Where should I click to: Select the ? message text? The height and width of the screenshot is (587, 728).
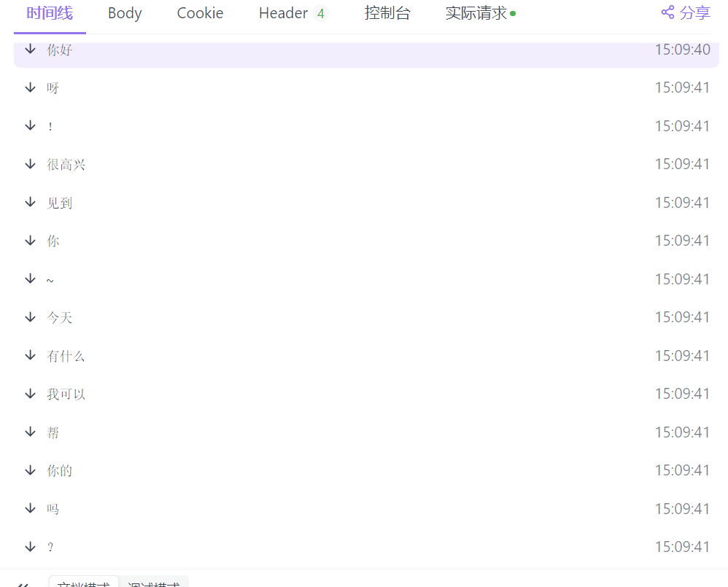pos(50,547)
